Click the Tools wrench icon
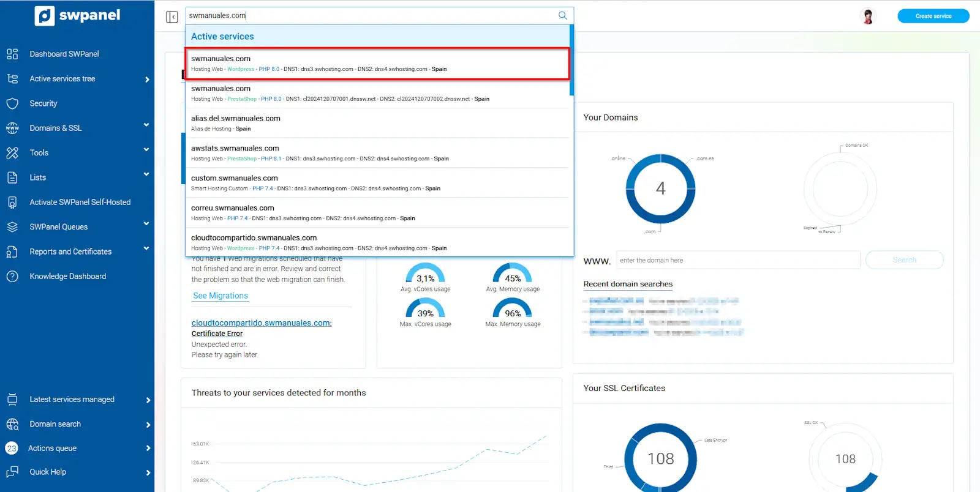 [x=12, y=152]
